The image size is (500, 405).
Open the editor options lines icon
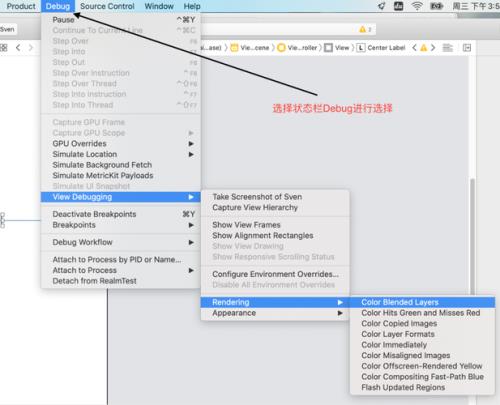pyautogui.click(x=447, y=48)
